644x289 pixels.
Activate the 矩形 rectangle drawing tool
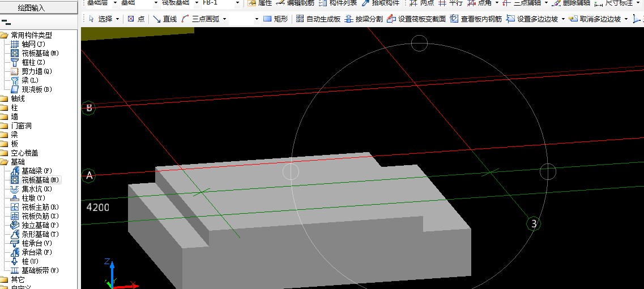tap(276, 19)
